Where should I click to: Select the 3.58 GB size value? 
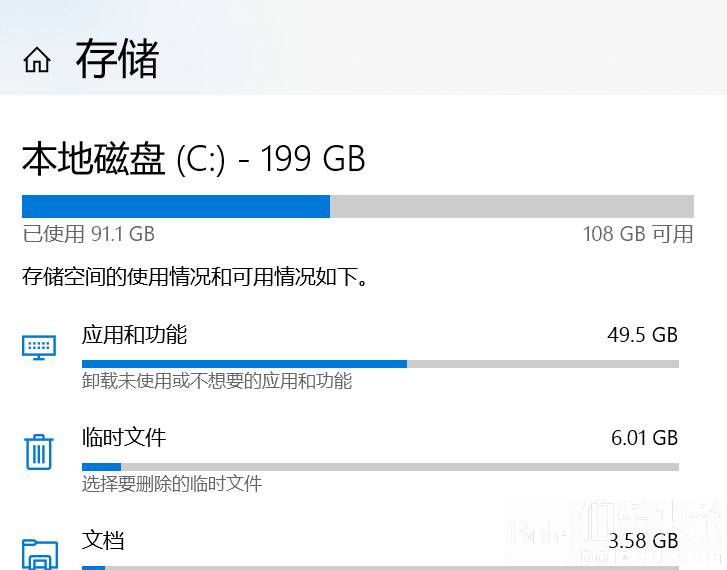point(643,541)
